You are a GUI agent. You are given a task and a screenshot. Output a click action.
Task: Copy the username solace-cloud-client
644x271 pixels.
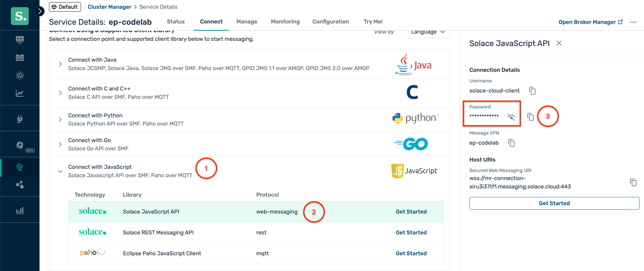(x=532, y=91)
